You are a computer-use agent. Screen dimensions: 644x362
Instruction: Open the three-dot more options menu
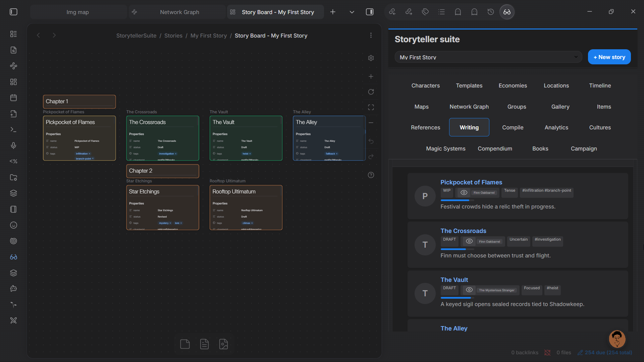coord(371,36)
